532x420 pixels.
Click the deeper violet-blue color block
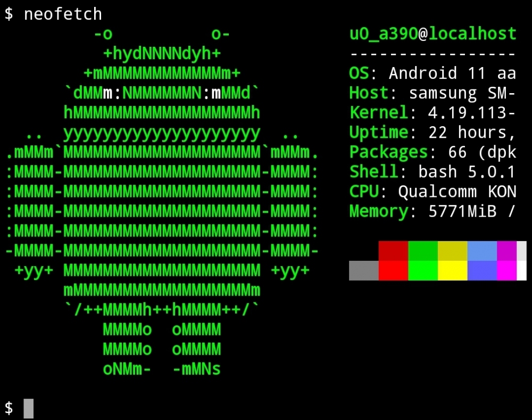(x=482, y=270)
